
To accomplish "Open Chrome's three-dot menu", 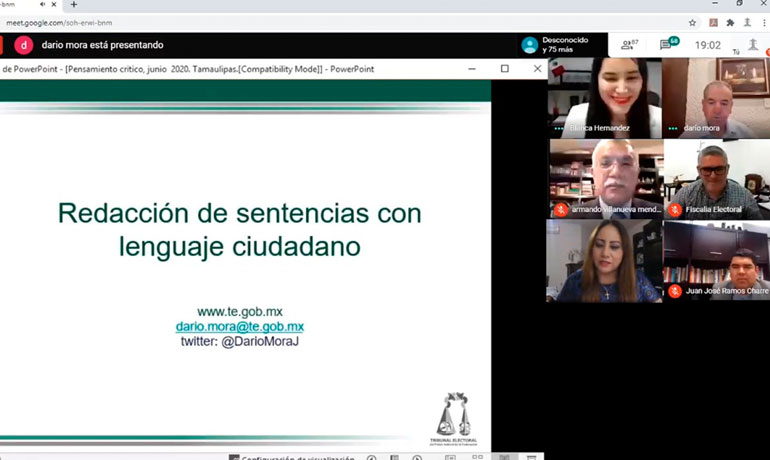I will coord(764,22).
